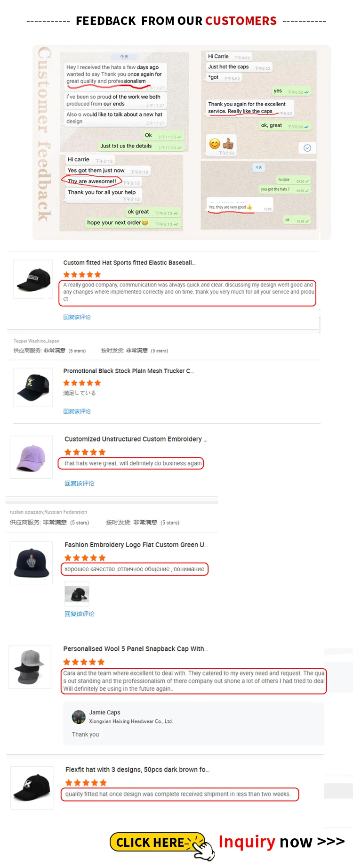Click the reply link under the Russian review
Viewport: 353px width, 868px height.
click(80, 614)
